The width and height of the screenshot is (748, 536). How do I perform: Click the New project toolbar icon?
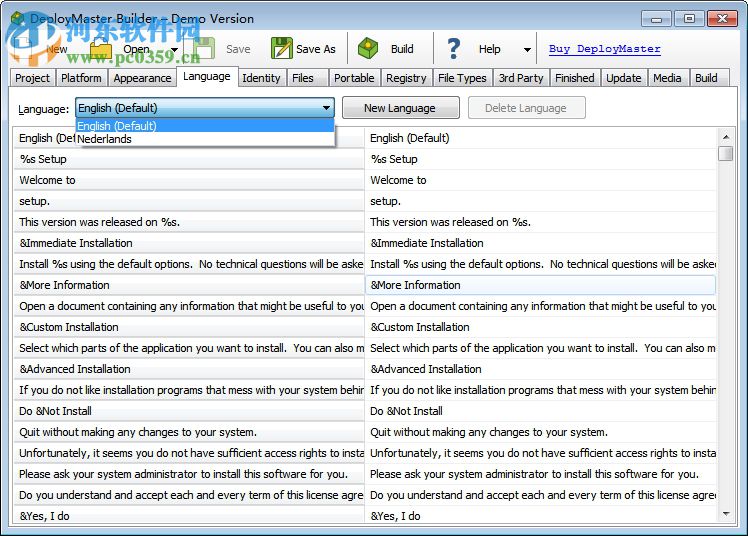pos(24,48)
